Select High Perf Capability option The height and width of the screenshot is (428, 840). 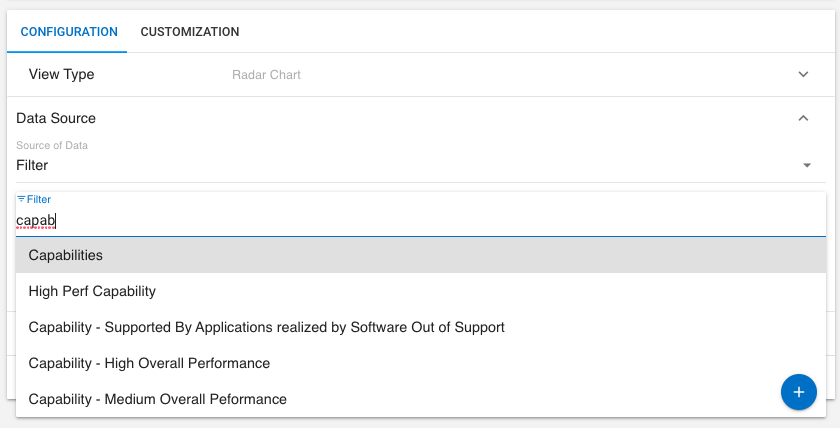pos(92,291)
